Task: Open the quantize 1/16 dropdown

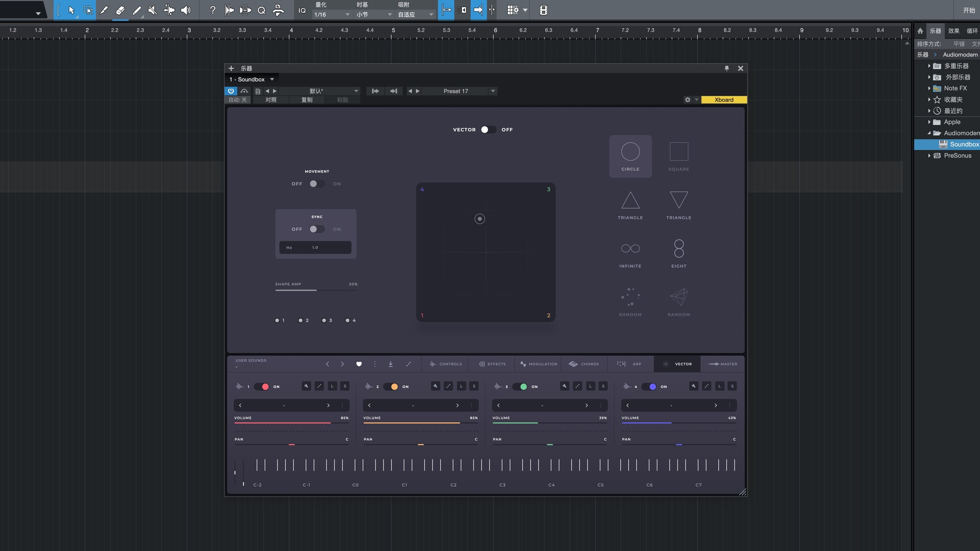Action: [x=332, y=15]
